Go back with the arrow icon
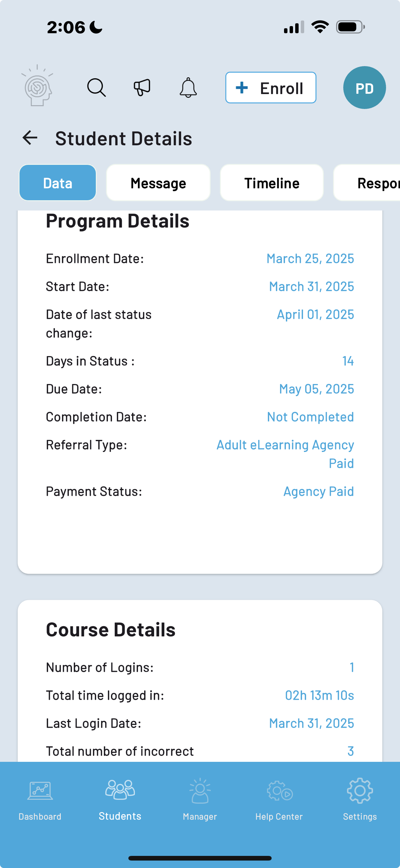The width and height of the screenshot is (400, 868). (30, 138)
